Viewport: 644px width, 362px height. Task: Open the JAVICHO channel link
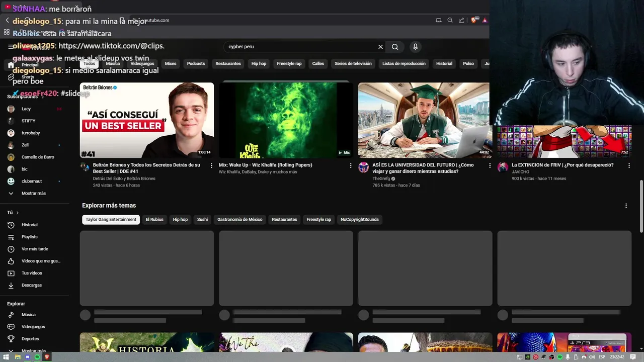[x=520, y=172]
